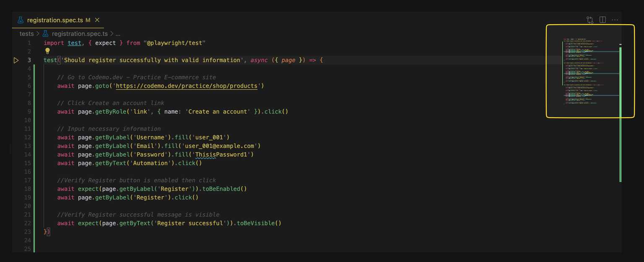Viewport: 644px width, 262px height.
Task: Click the underlined 'test' import identifier
Action: [75, 43]
